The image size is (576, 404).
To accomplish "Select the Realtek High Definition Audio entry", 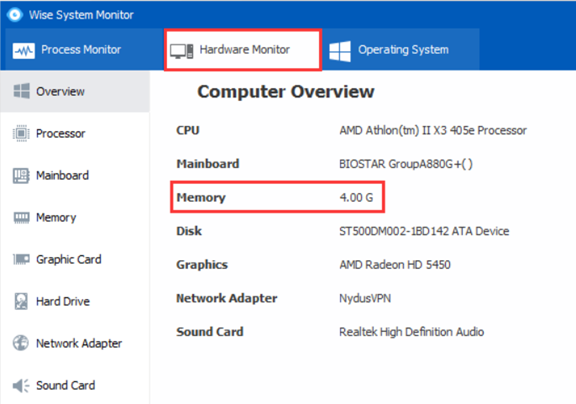I will pos(411,332).
